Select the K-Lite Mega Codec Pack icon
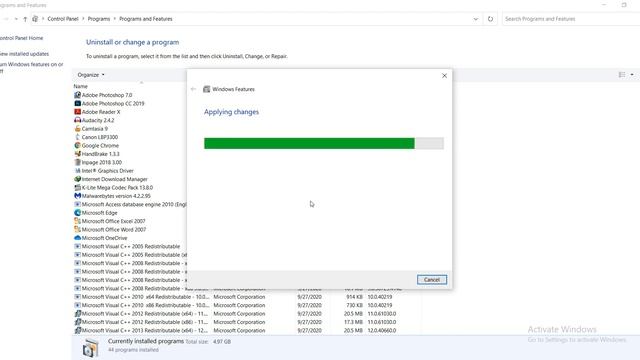 78,187
